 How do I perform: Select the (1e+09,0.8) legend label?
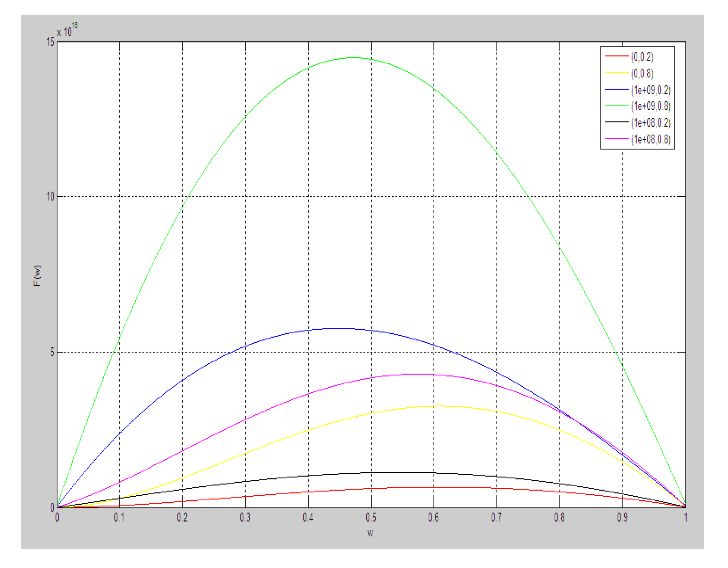pyautogui.click(x=651, y=106)
